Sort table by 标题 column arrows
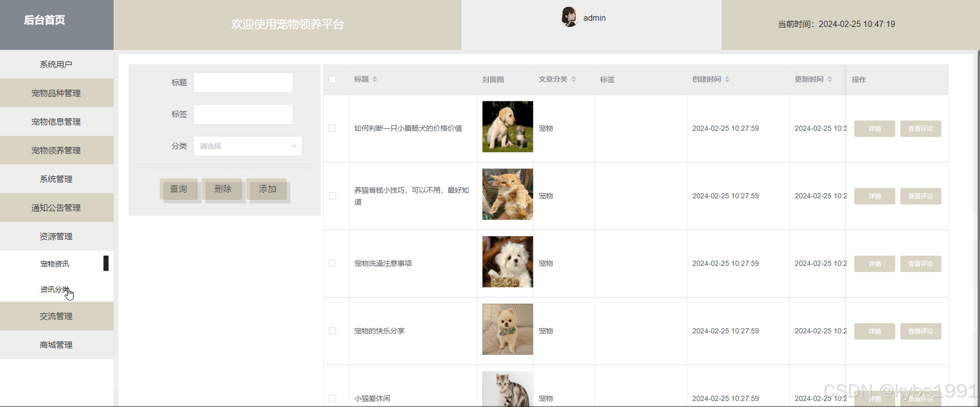980x407 pixels. click(x=375, y=79)
